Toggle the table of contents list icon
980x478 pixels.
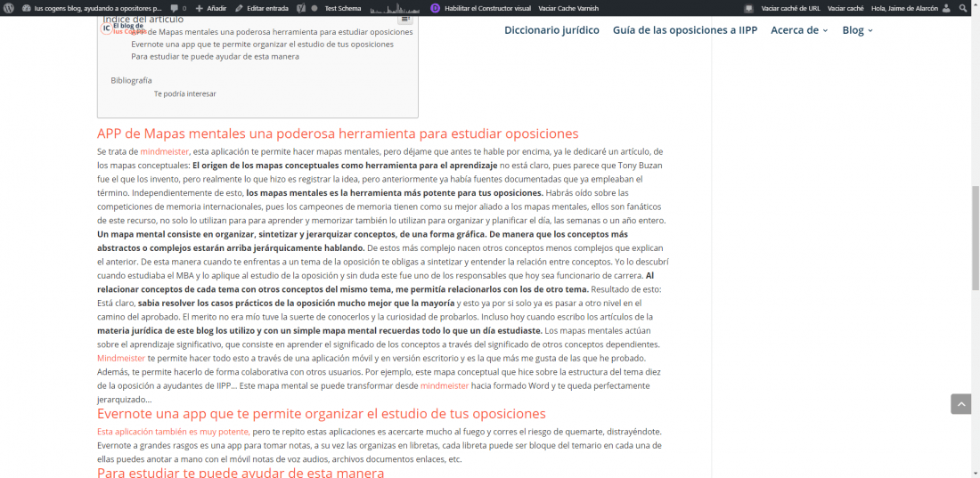tap(405, 19)
